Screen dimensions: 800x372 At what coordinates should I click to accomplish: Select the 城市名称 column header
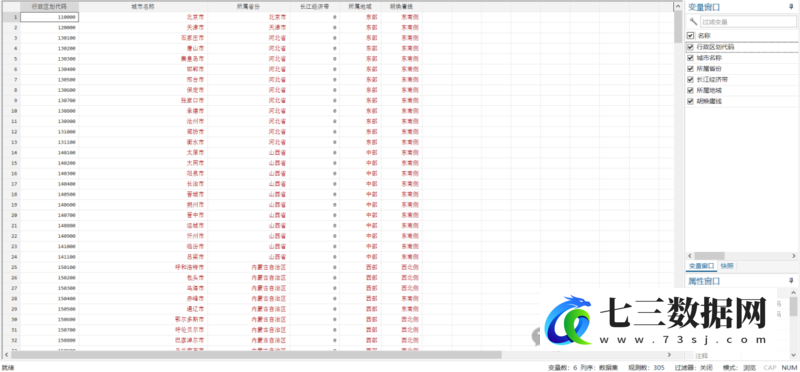(143, 7)
